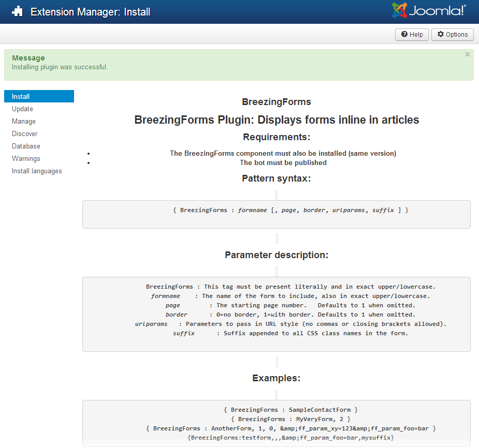Open the Install languages sidebar item
The width and height of the screenshot is (479, 448).
coord(37,171)
